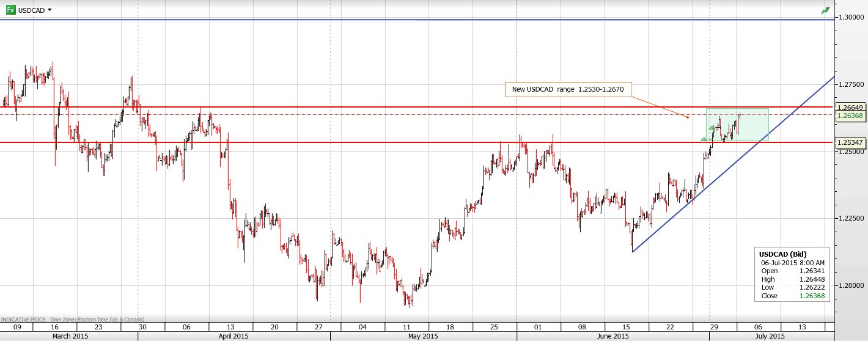Select June 2015 on the time axis
The image size is (868, 341).
[612, 336]
